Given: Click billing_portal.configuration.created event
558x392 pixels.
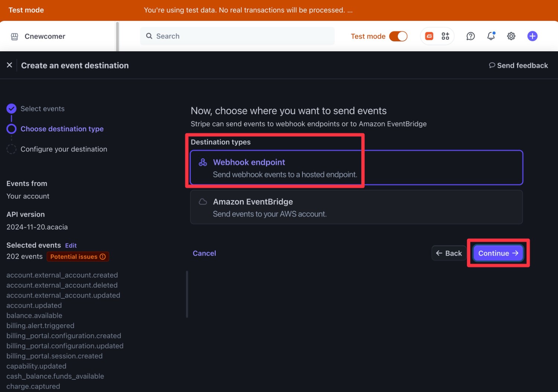Looking at the screenshot, I should pyautogui.click(x=64, y=336).
